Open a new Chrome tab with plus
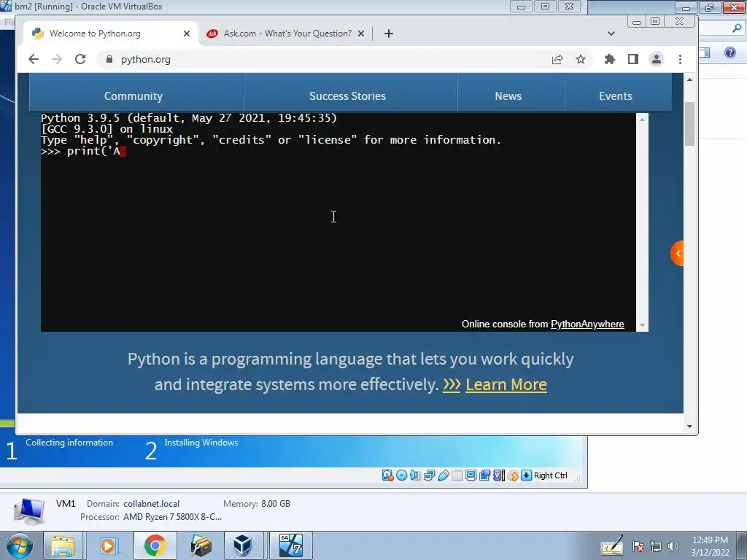This screenshot has width=747, height=560. click(x=389, y=34)
